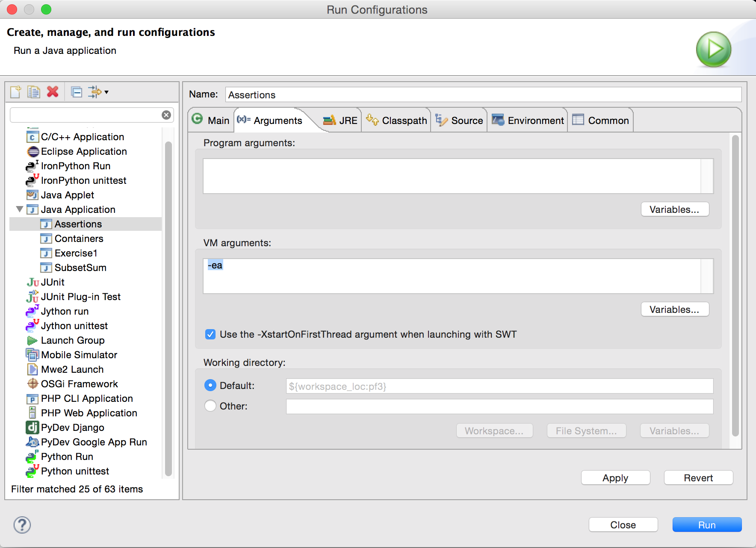
Task: Switch to the JRE tab
Action: [x=340, y=120]
